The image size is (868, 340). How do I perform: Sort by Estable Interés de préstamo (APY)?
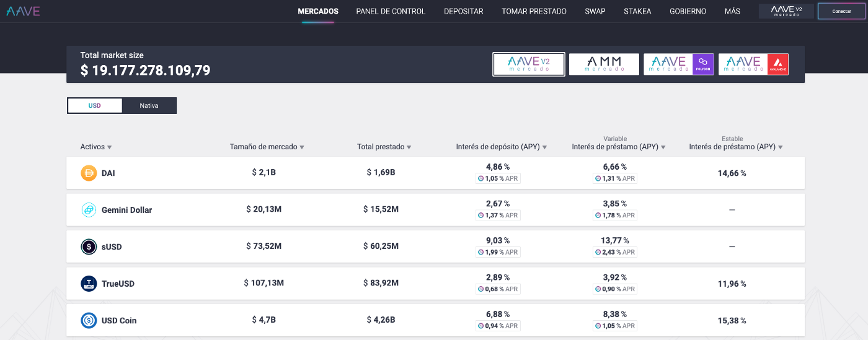point(736,147)
